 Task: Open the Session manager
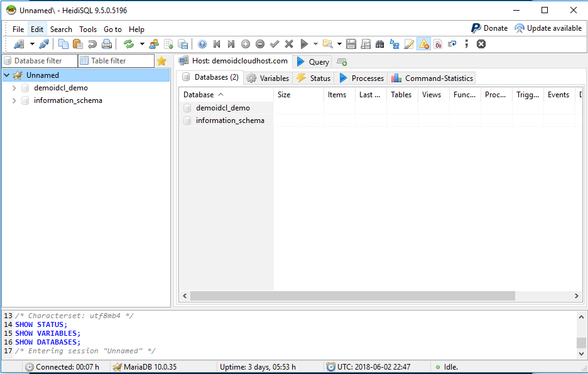click(19, 44)
